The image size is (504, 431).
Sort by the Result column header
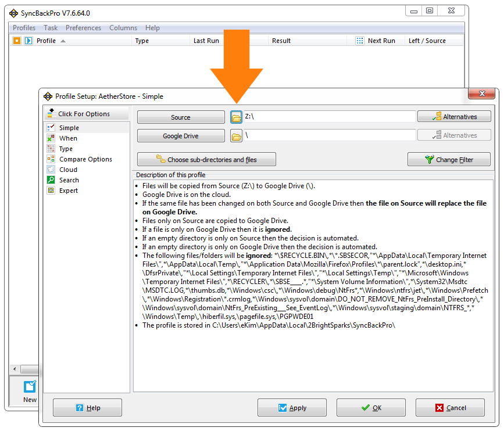(281, 41)
